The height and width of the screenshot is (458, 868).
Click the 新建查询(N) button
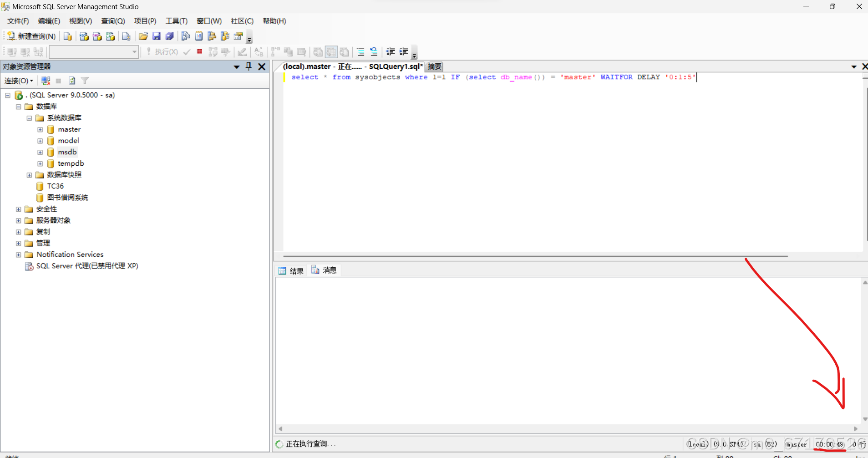click(x=31, y=36)
